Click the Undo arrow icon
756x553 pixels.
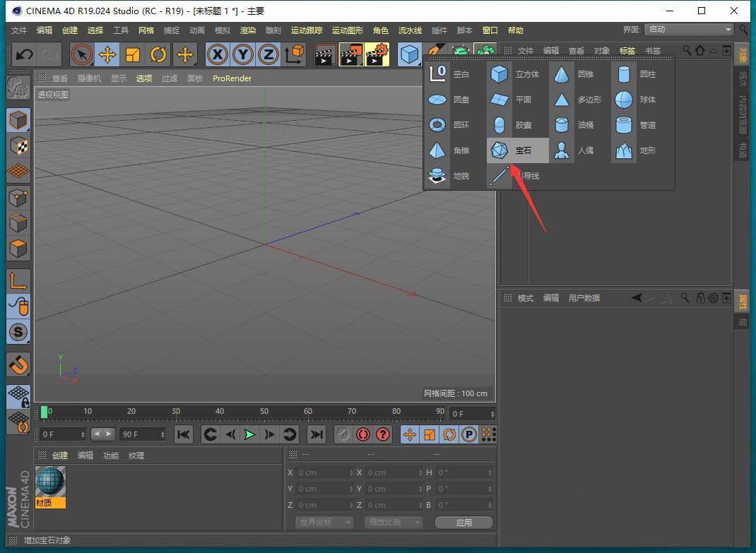(x=24, y=54)
